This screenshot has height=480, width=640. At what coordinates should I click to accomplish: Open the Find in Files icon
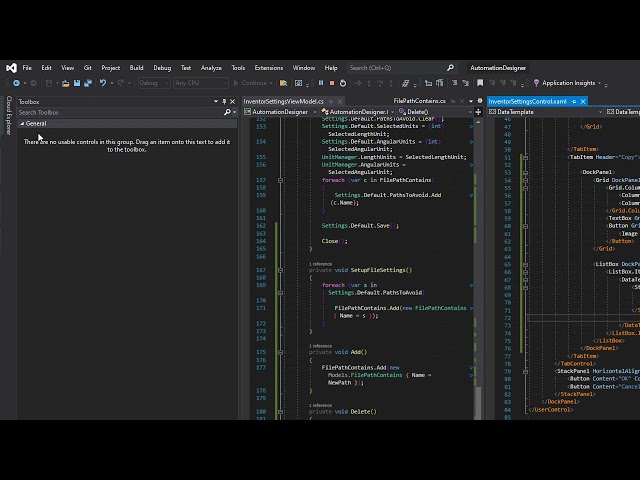pos(283,83)
